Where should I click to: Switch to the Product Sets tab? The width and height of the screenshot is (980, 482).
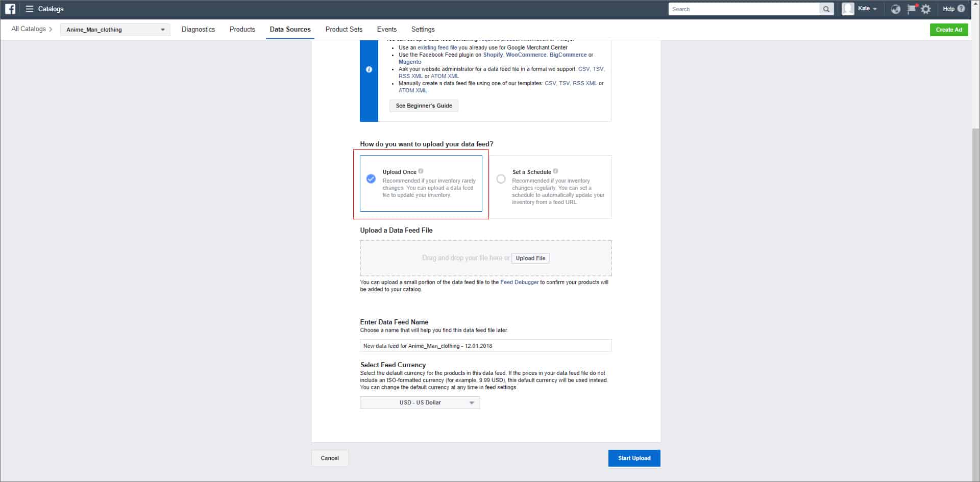344,29
